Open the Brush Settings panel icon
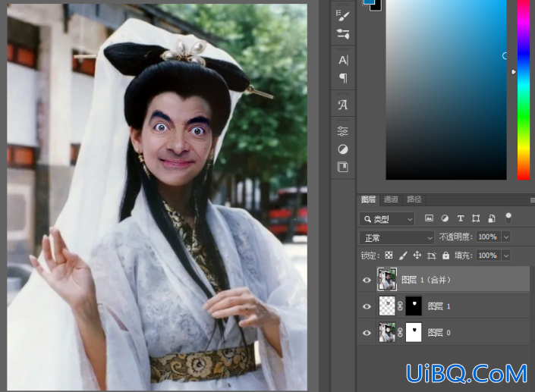 click(x=343, y=15)
